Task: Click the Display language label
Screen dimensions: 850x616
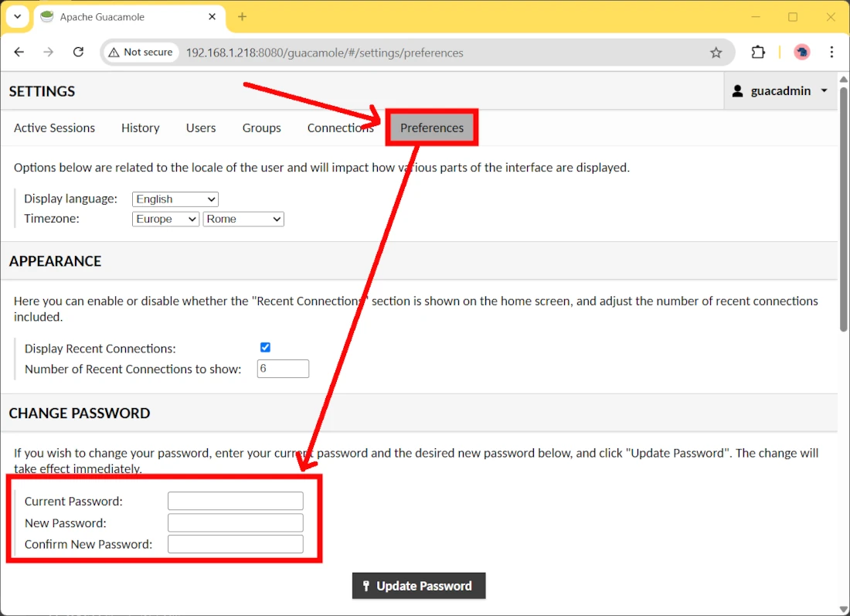Action: (x=70, y=199)
